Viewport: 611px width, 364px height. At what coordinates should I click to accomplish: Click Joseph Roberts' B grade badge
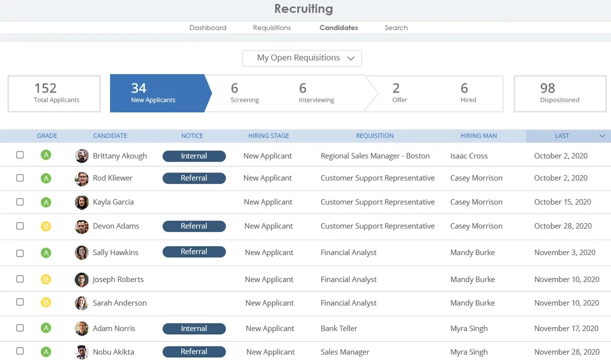(x=46, y=279)
